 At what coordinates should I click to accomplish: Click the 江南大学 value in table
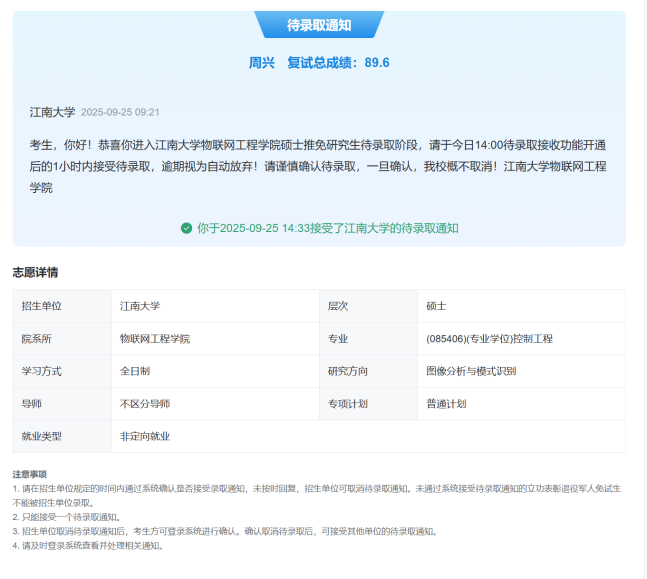point(140,306)
